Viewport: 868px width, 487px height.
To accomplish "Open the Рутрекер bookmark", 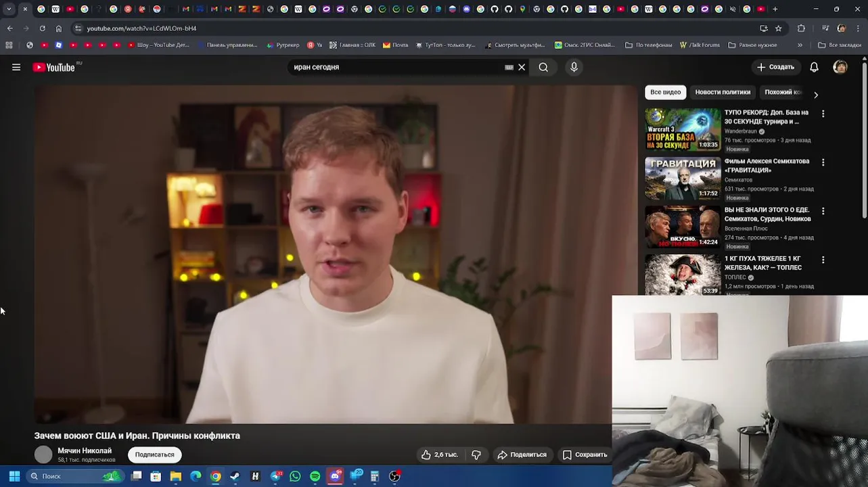I will point(283,45).
